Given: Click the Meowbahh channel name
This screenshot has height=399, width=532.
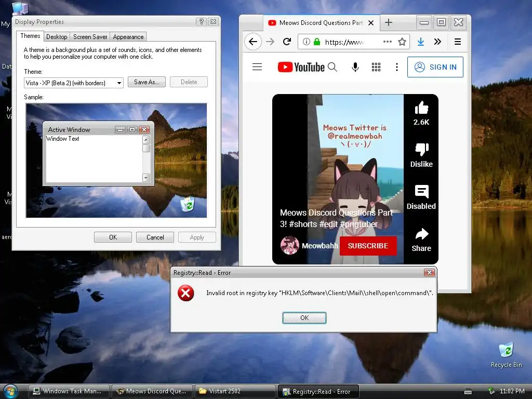Looking at the screenshot, I should click(320, 246).
